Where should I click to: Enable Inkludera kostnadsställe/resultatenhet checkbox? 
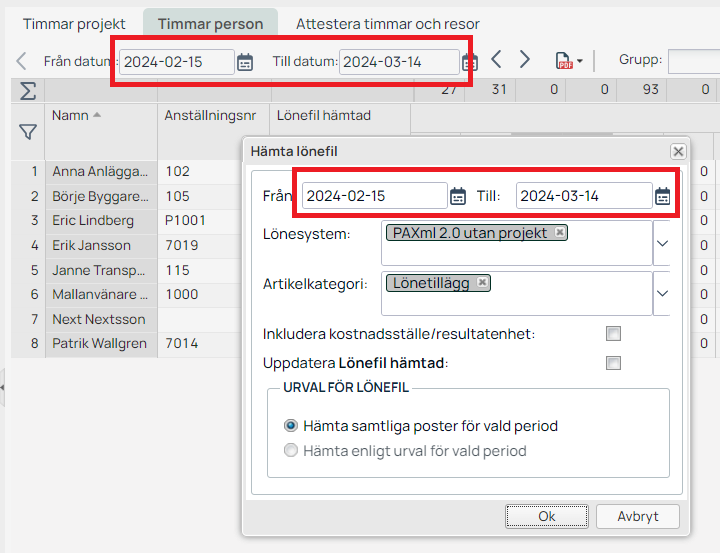tap(613, 334)
